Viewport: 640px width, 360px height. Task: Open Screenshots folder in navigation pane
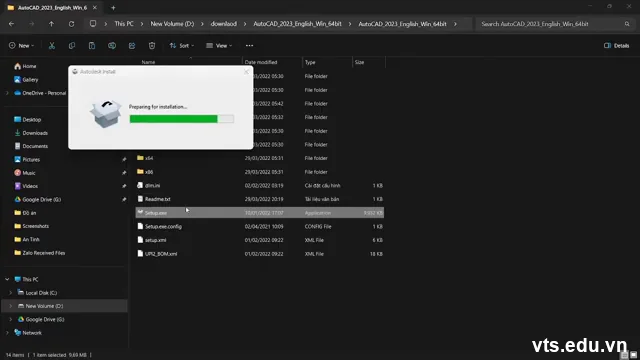31,226
